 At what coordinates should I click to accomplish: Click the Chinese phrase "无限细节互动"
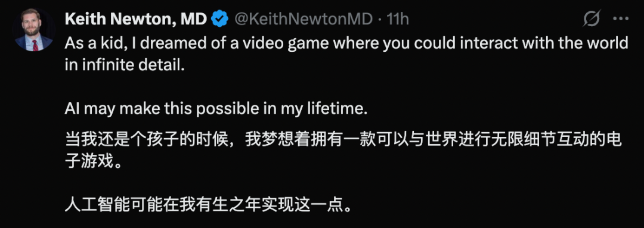tap(541, 140)
